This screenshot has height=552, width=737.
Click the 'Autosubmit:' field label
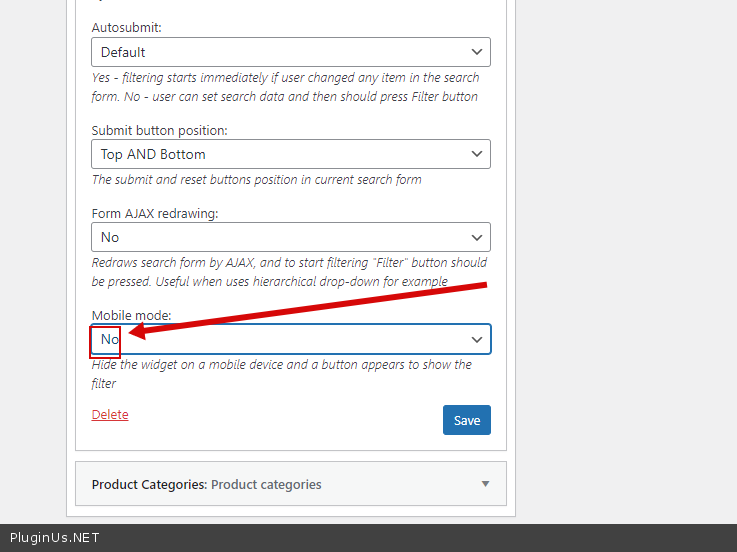[126, 28]
